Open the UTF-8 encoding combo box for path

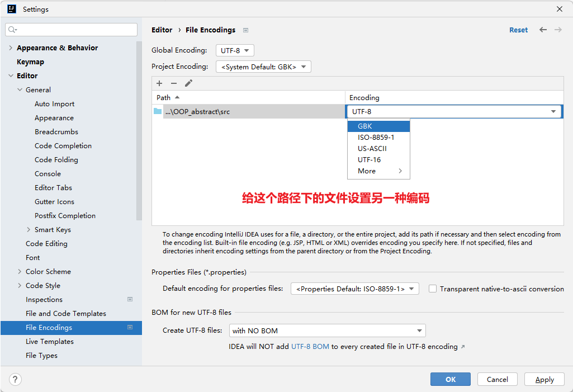click(453, 111)
